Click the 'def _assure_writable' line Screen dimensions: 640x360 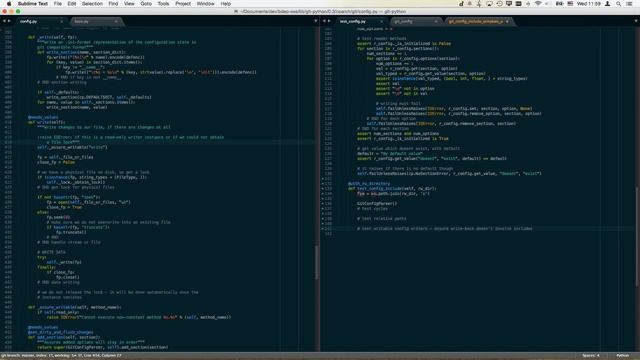click(74, 307)
